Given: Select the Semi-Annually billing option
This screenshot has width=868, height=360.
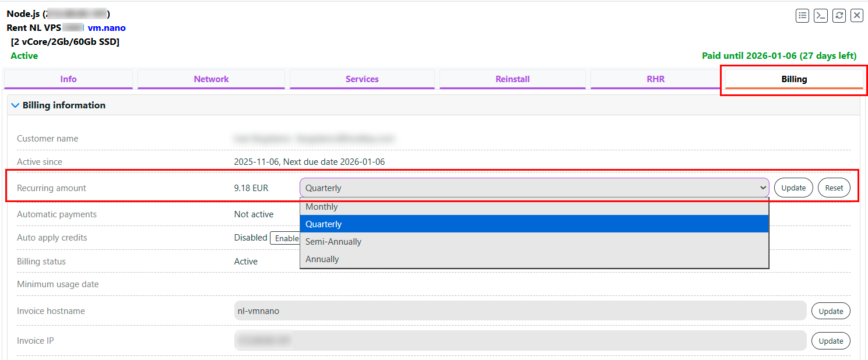Looking at the screenshot, I should point(534,242).
